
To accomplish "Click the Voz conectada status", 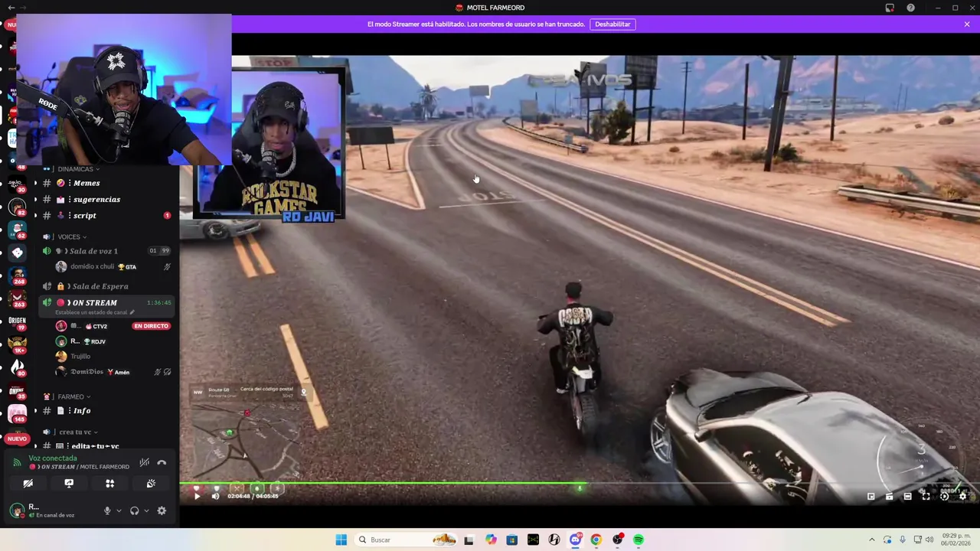I will point(53,458).
